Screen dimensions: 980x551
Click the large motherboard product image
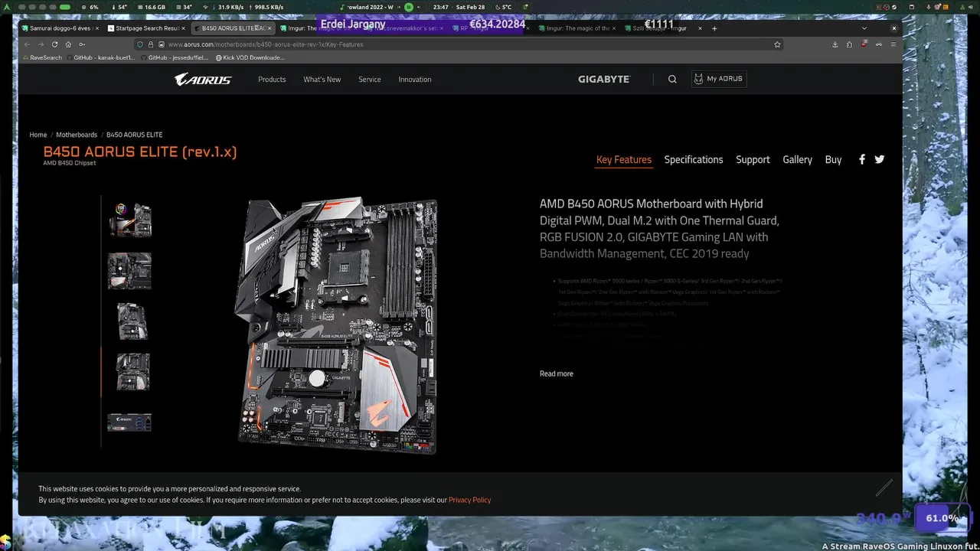click(337, 327)
